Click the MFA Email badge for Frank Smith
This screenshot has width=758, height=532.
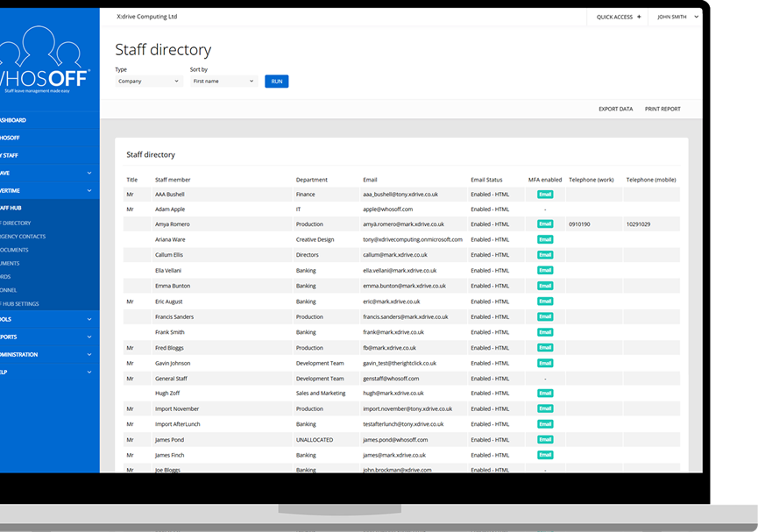[x=545, y=332]
